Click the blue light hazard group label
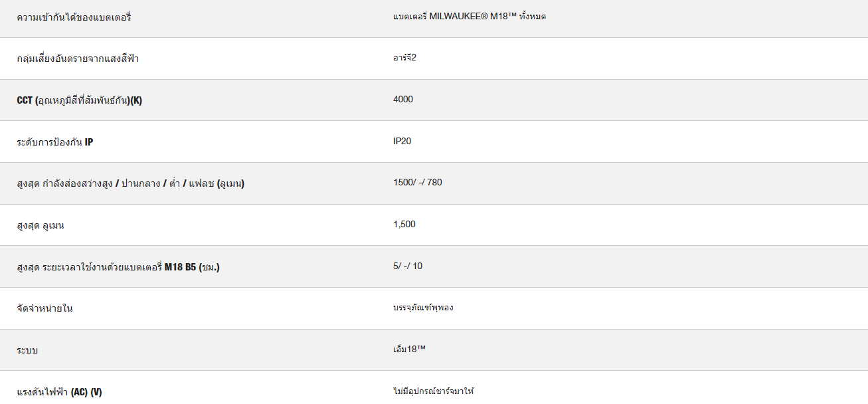The height and width of the screenshot is (404, 868). (x=78, y=58)
